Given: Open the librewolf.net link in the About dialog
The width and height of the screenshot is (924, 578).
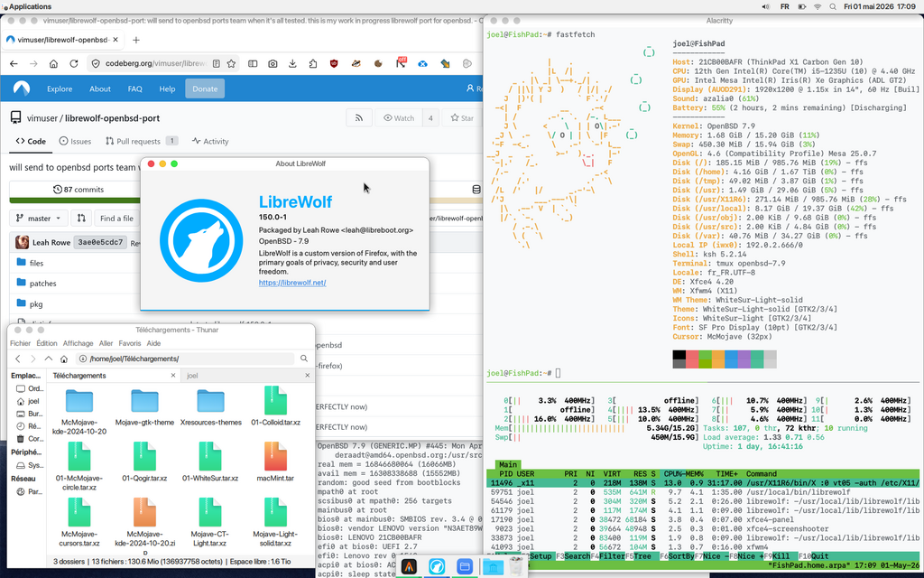Looking at the screenshot, I should (x=292, y=283).
